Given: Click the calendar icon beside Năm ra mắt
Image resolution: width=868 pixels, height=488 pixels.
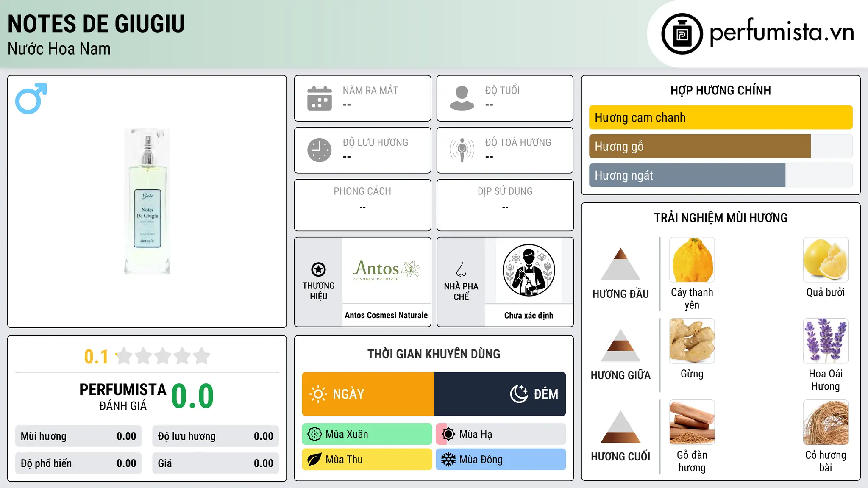Looking at the screenshot, I should (320, 98).
